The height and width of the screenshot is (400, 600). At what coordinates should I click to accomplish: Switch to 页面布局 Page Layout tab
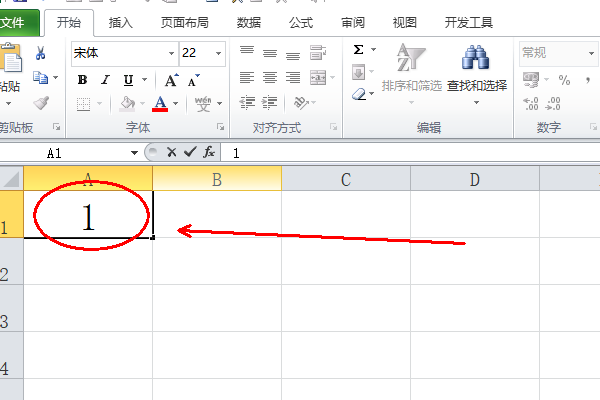[184, 23]
